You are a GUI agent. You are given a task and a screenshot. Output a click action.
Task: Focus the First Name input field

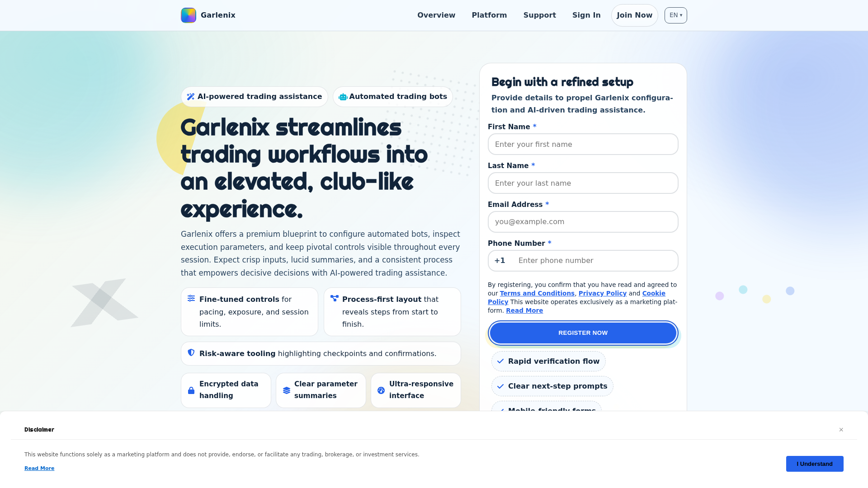coord(583,145)
